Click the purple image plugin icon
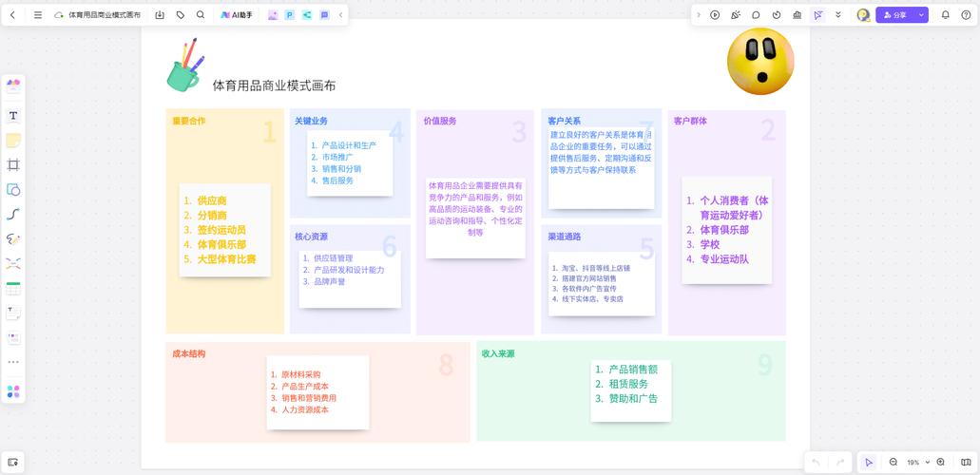The image size is (980, 475). (x=273, y=15)
